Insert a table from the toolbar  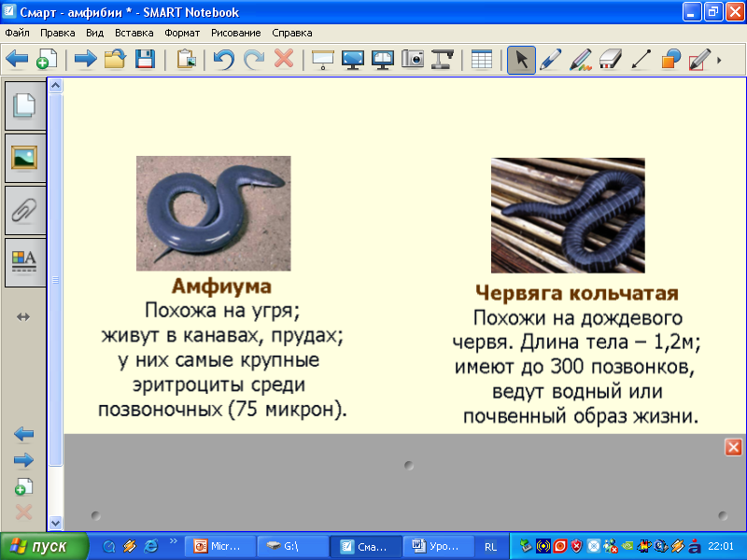pos(482,60)
